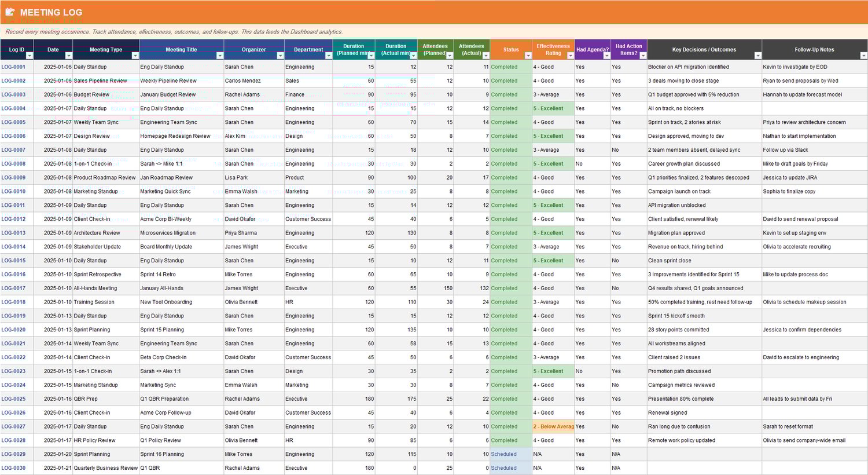The image size is (868, 475).
Task: Select the orange Below Average rating for LOG-0027
Action: (x=553, y=426)
